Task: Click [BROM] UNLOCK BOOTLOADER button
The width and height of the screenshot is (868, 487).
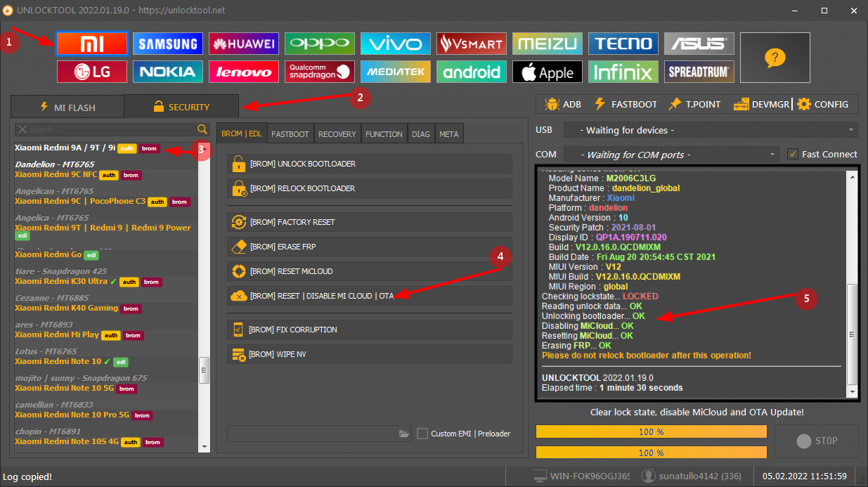Action: pyautogui.click(x=369, y=164)
